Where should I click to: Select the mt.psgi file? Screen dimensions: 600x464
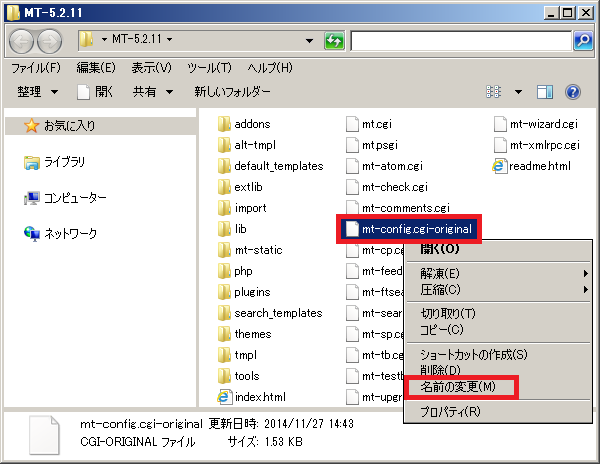click(372, 145)
